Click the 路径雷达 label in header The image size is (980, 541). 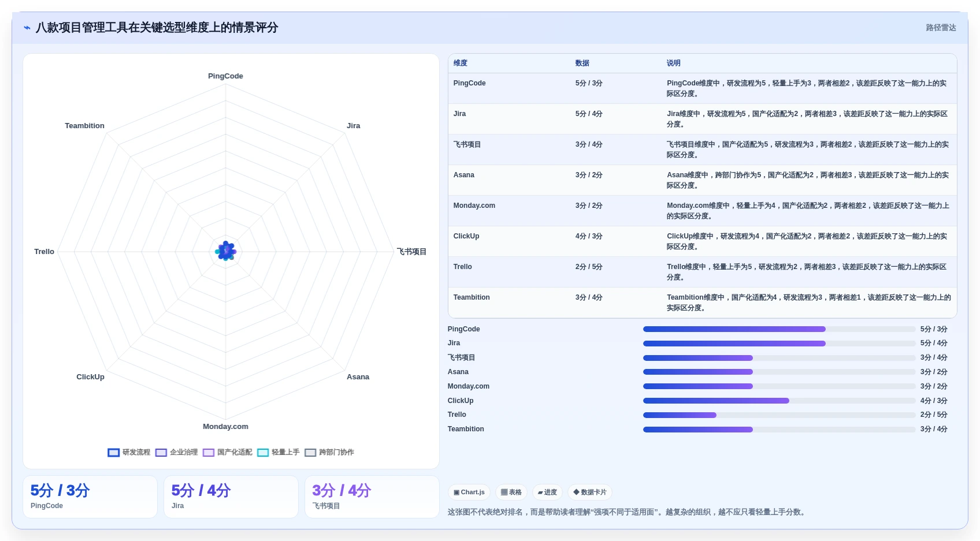pyautogui.click(x=941, y=28)
